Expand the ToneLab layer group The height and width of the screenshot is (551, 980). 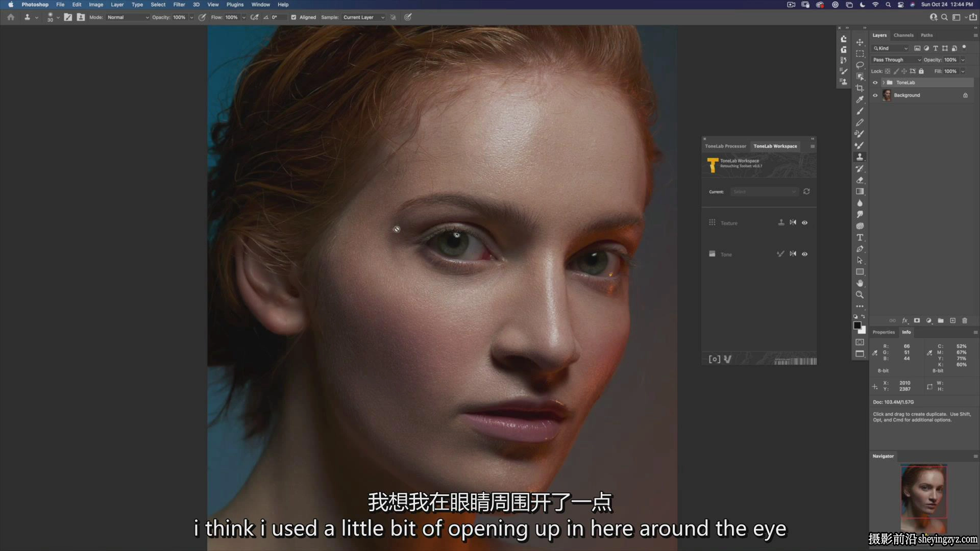tap(884, 83)
